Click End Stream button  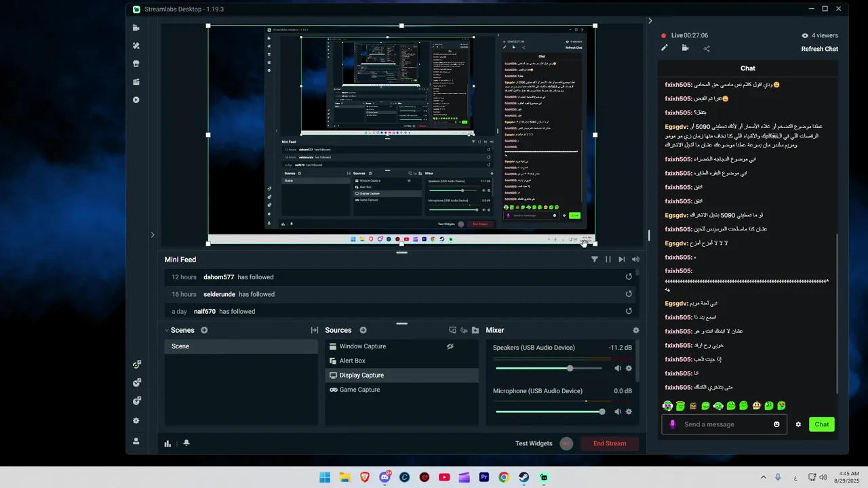point(610,443)
